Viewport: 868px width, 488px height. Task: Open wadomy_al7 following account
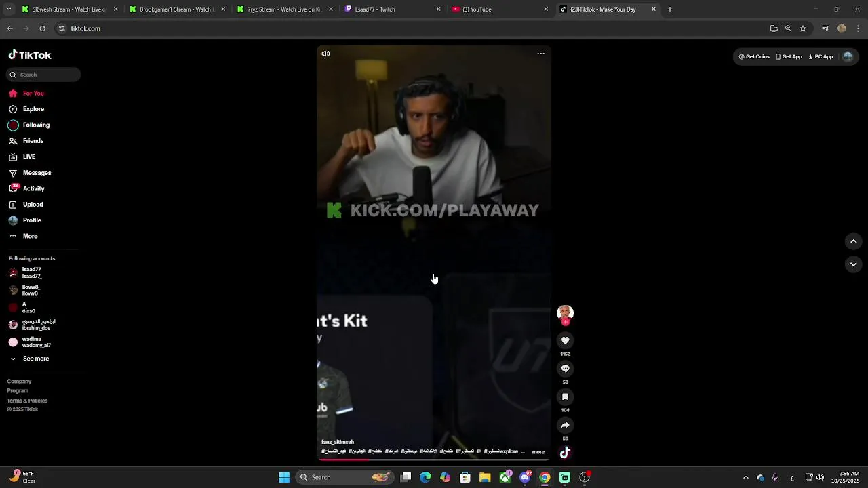pos(30,342)
